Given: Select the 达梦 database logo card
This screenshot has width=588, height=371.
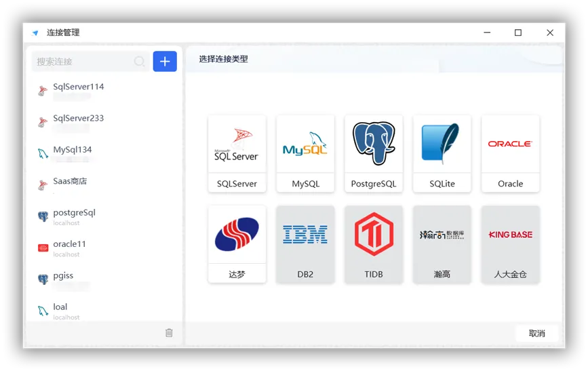Looking at the screenshot, I should click(237, 244).
